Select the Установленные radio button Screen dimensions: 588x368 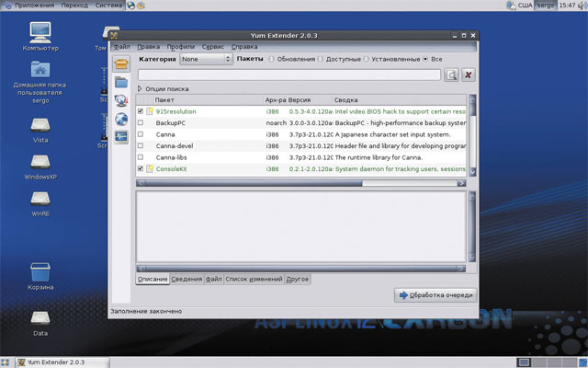click(x=366, y=59)
